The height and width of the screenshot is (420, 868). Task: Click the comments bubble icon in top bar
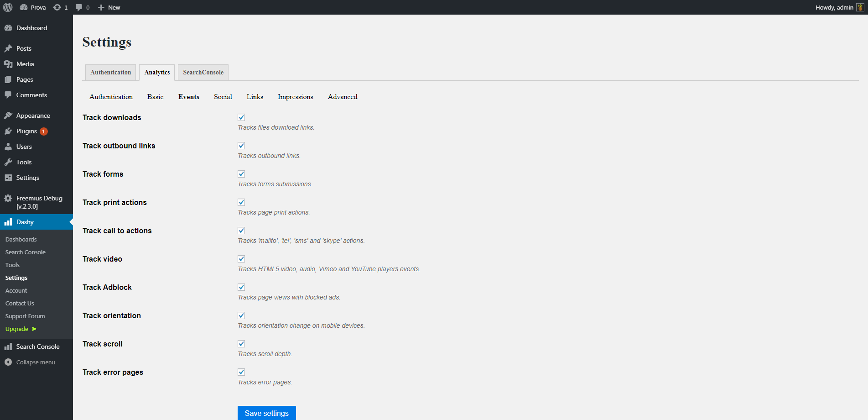click(79, 7)
